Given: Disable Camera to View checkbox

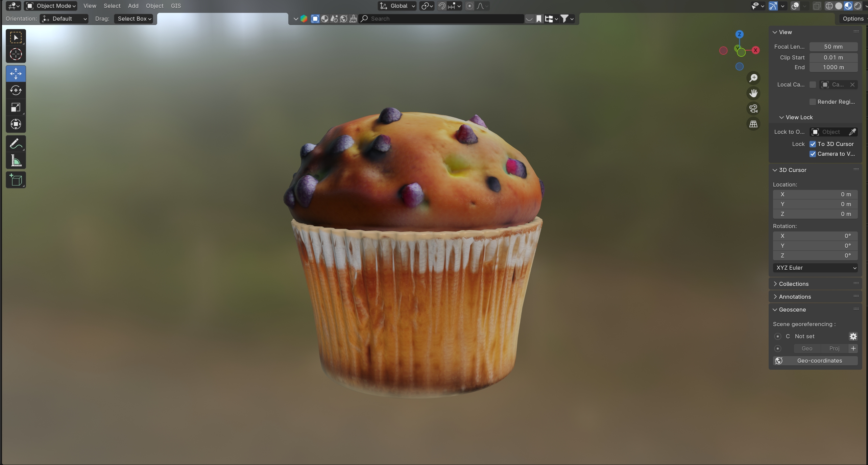Looking at the screenshot, I should click(x=813, y=154).
